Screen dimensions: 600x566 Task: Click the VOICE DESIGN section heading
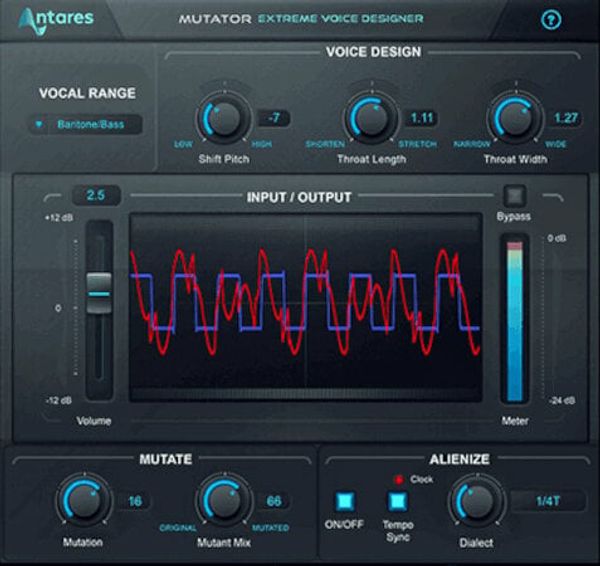373,52
